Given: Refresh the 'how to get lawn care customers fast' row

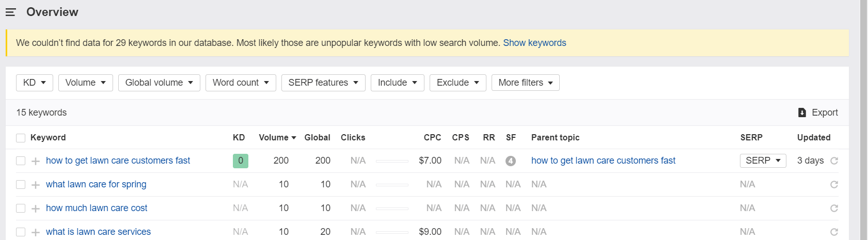Looking at the screenshot, I should click(x=834, y=161).
